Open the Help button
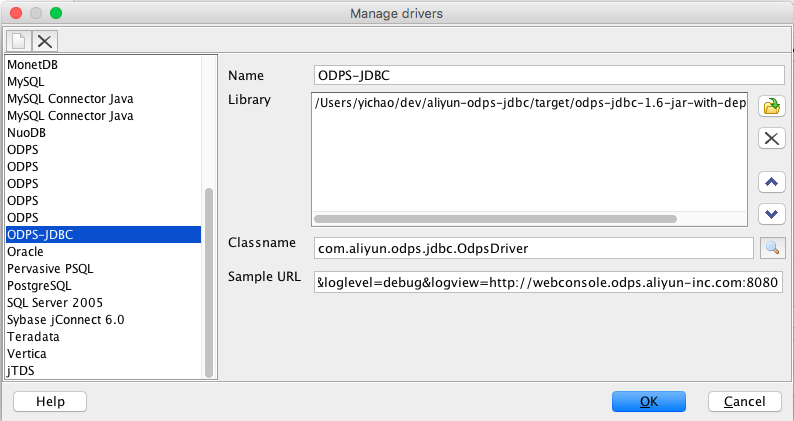Screen dimensions: 794x421 pyautogui.click(x=50, y=401)
